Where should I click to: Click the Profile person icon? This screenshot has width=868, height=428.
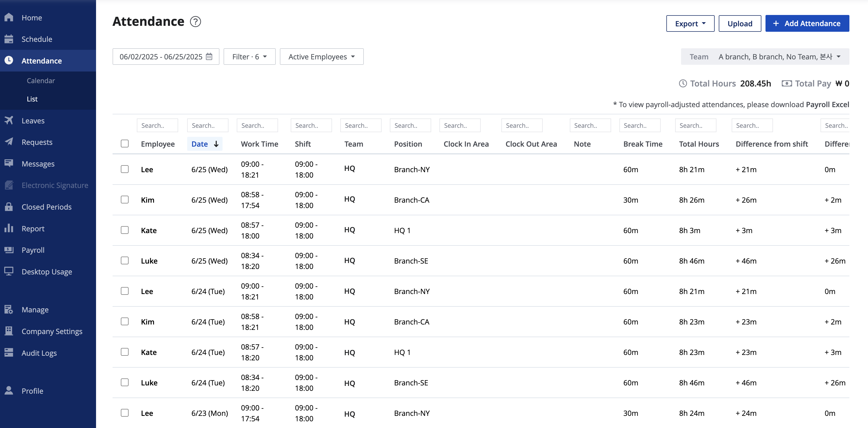pyautogui.click(x=9, y=391)
